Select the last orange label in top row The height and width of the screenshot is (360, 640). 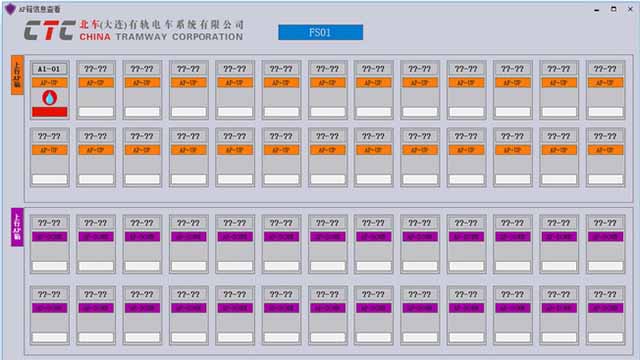click(x=605, y=83)
